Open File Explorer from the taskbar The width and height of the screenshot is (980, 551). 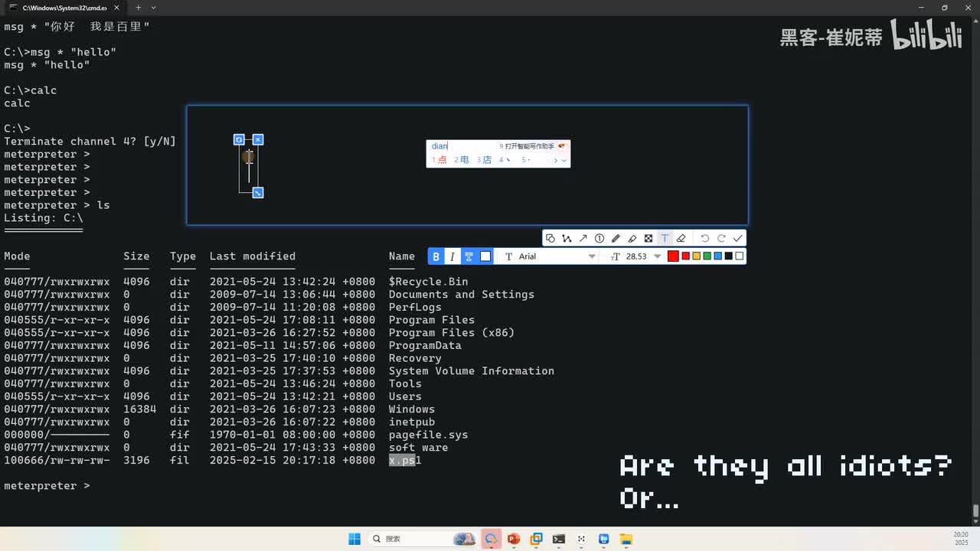click(626, 539)
